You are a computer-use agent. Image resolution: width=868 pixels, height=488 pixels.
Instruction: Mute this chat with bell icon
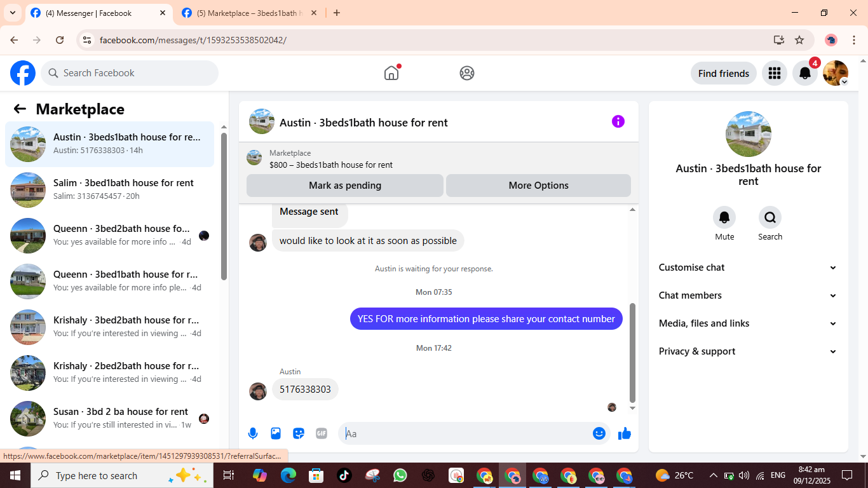[724, 217]
